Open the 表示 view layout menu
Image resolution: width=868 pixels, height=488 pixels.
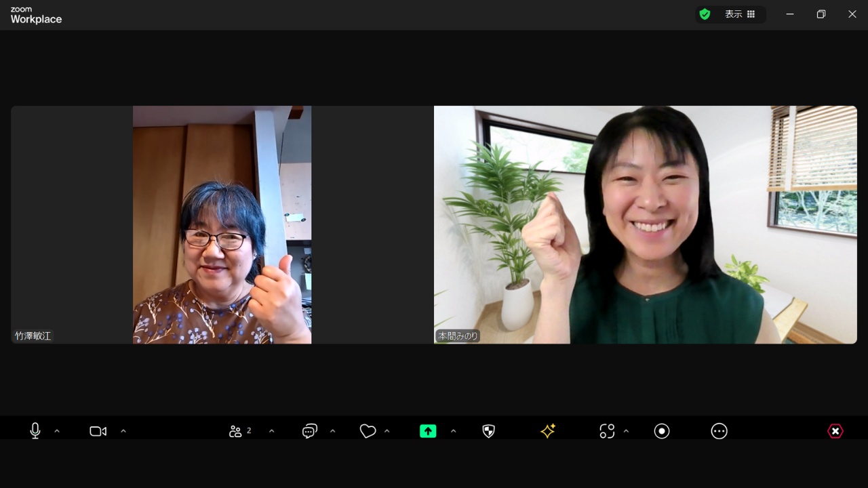[740, 14]
